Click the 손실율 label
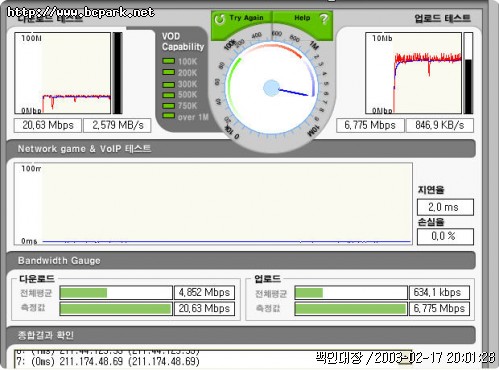This screenshot has width=500, height=370. [431, 222]
